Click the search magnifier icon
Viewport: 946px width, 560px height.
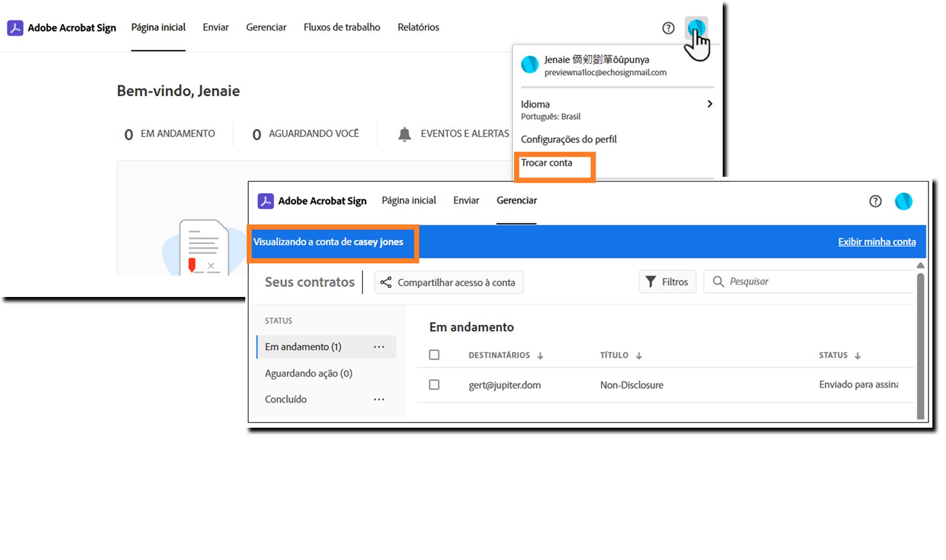point(719,282)
